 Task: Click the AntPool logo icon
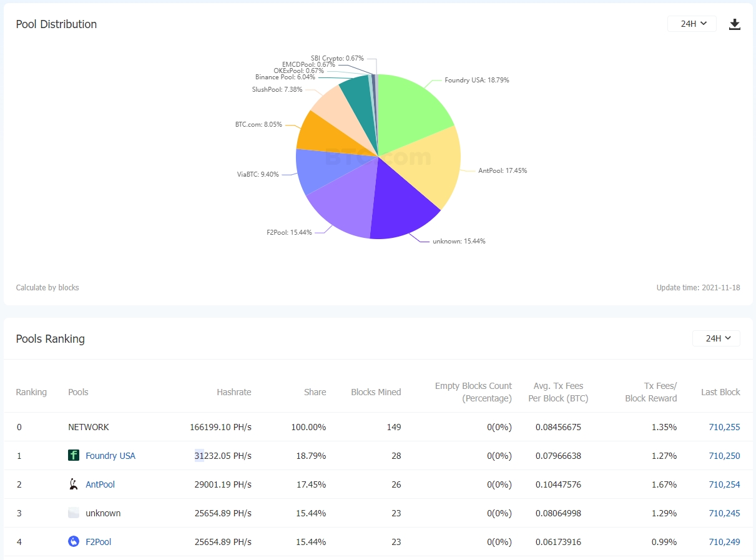point(74,484)
